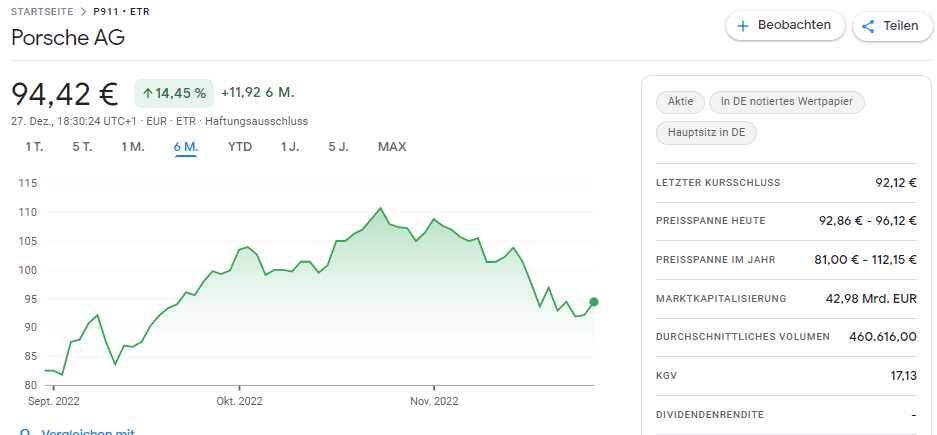This screenshot has width=937, height=435.
Task: Click the PREISSPANNE IM JAHR label
Action: point(715,260)
